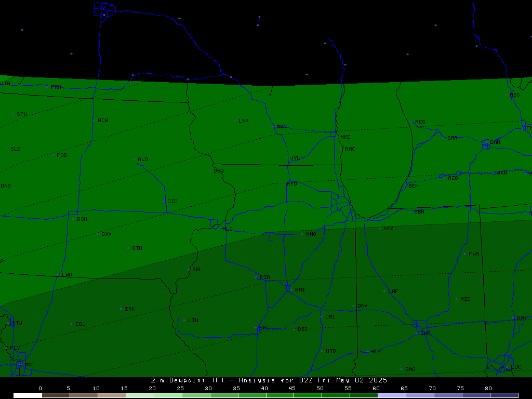Viewport: 532px width, 399px height.
Task: Click the ALO station label
Action: [142, 159]
